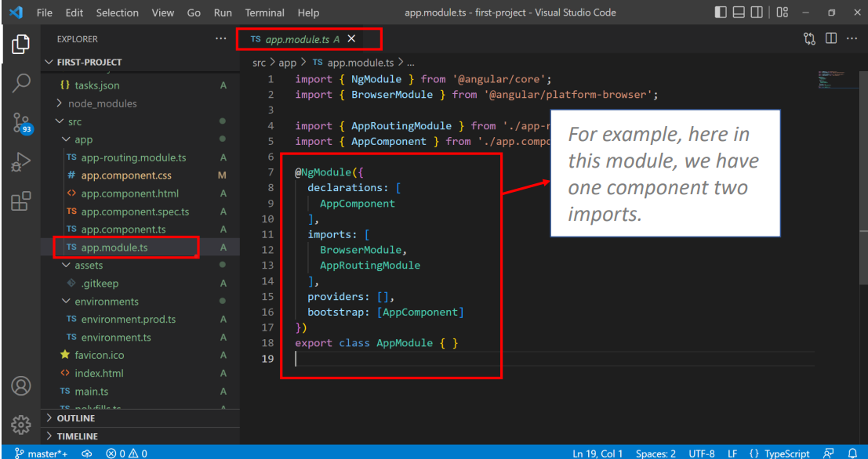868x459 pixels.
Task: Click master branch in status bar
Action: (x=42, y=453)
